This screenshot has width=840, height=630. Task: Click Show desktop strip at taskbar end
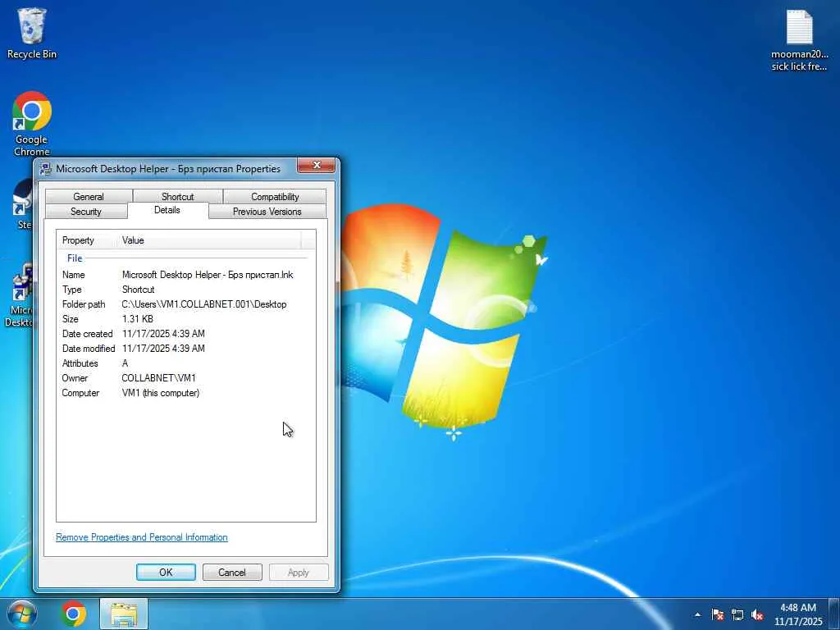pyautogui.click(x=834, y=614)
